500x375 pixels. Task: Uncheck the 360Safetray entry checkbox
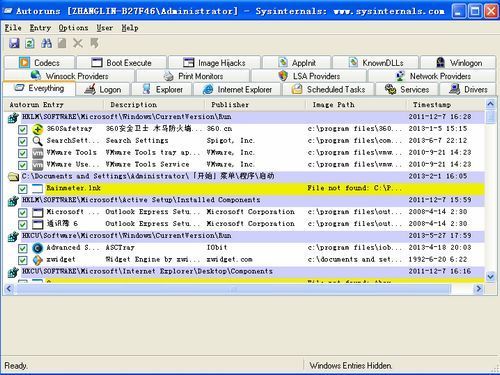pyautogui.click(x=23, y=129)
